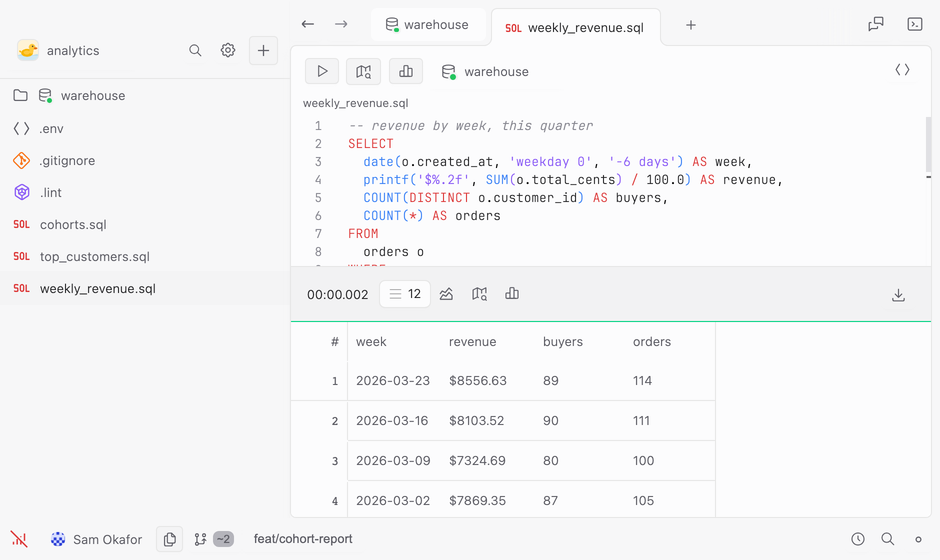Open top_customers.sql in the sidebar

click(x=145, y=256)
